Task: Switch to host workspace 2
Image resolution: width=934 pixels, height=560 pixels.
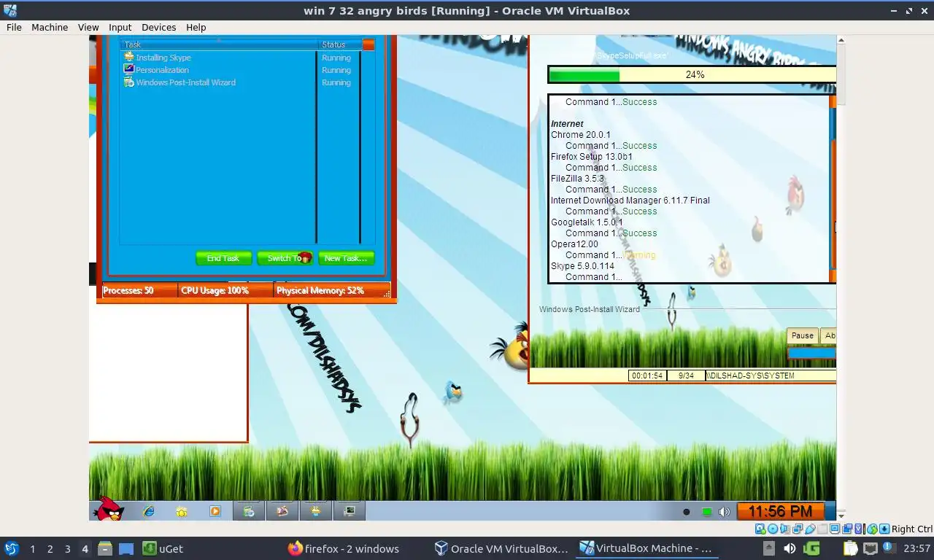Action: pos(50,548)
